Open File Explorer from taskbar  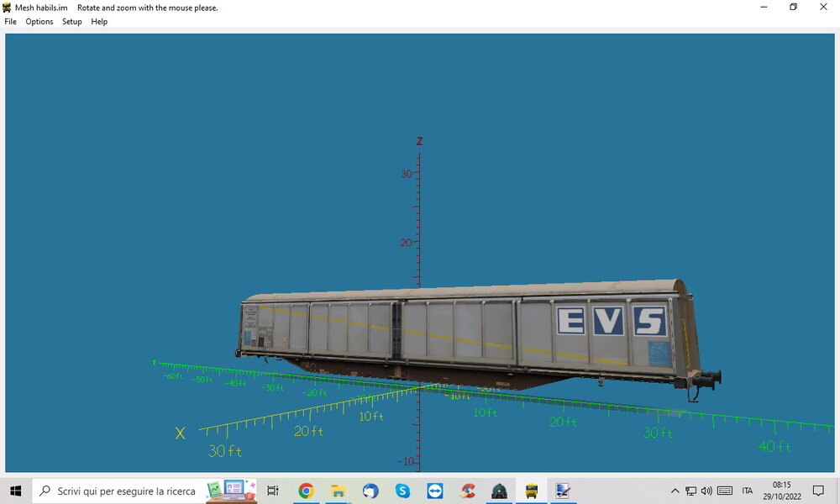(x=338, y=491)
